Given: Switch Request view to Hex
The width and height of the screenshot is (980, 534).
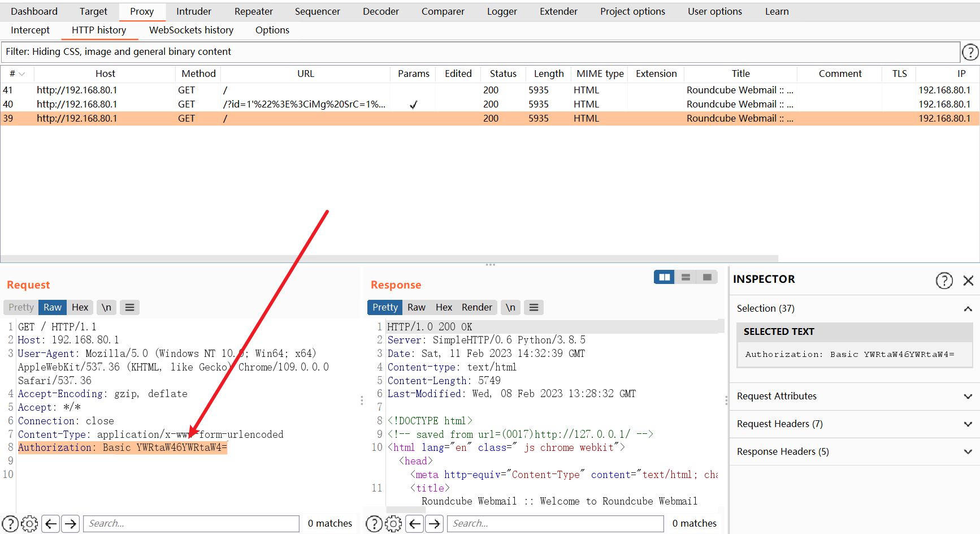Looking at the screenshot, I should [x=80, y=307].
